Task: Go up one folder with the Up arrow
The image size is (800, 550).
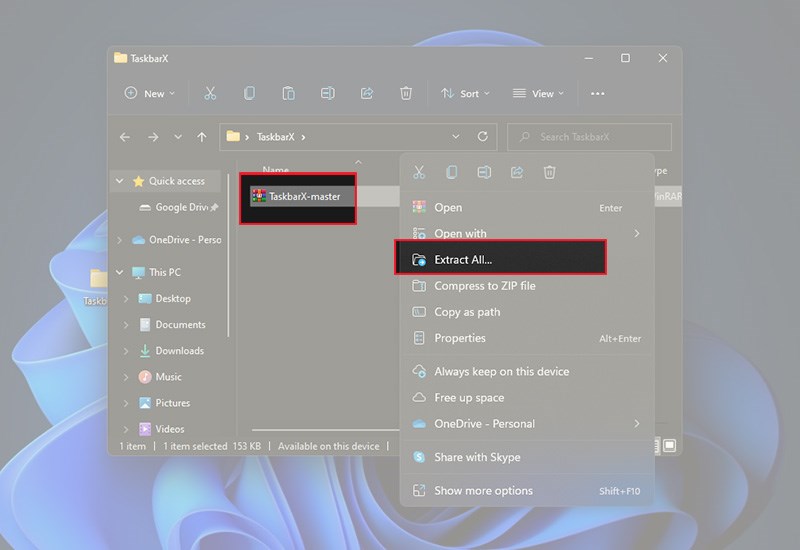Action: (x=202, y=137)
